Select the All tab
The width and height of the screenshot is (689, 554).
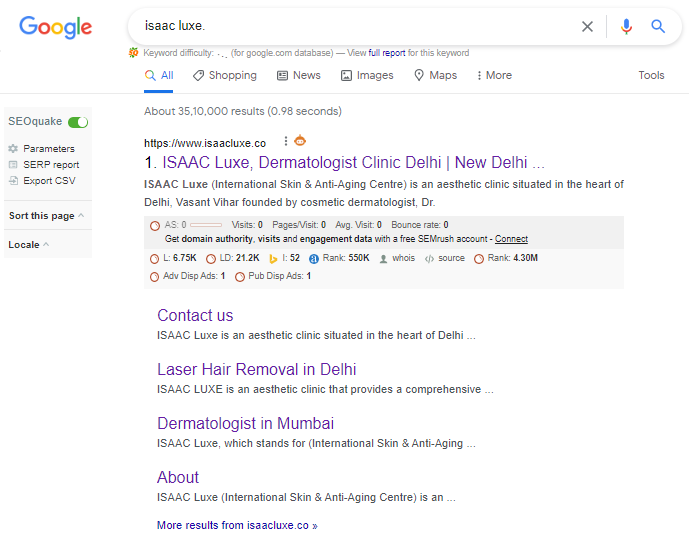(x=159, y=76)
